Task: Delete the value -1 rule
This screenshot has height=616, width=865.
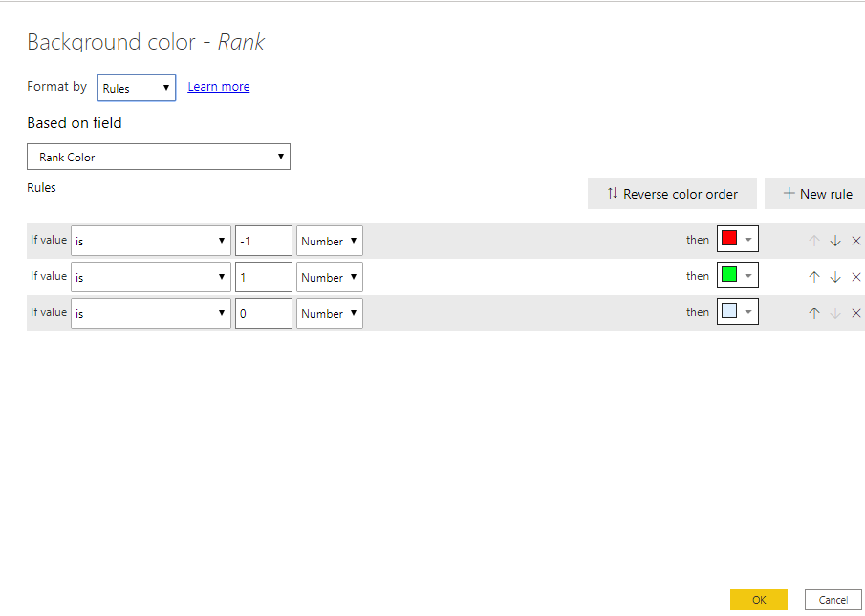Action: pyautogui.click(x=856, y=241)
